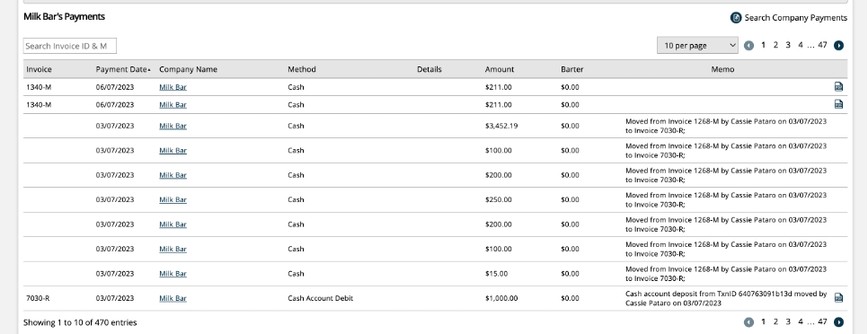Screen dimensions: 868x334
Task: Open Milk Bar link in $15.00 row
Action: click(173, 273)
